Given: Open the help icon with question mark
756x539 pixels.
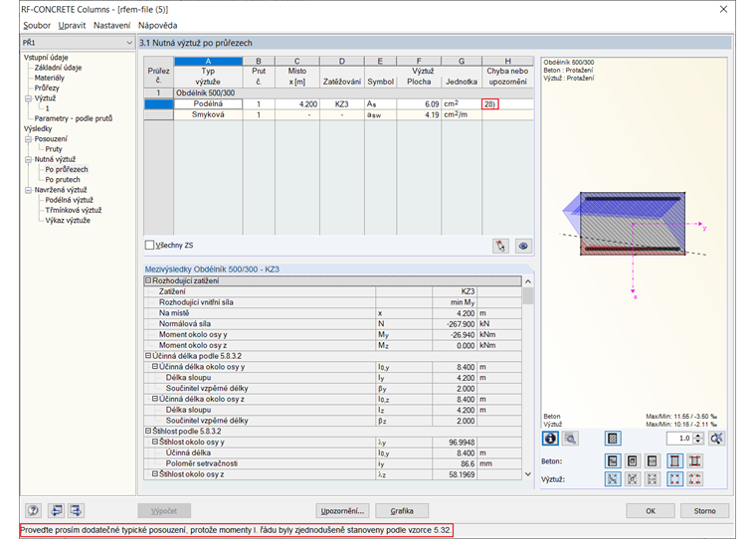Looking at the screenshot, I should point(33,510).
